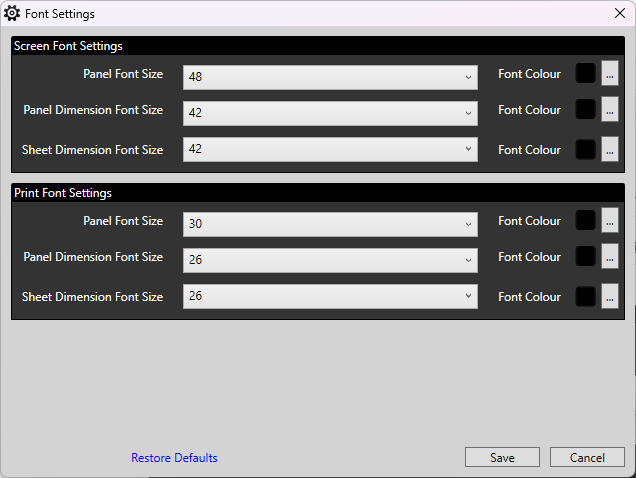This screenshot has height=478, width=636.
Task: Click Print section Panel Font Size label
Action: tap(123, 221)
